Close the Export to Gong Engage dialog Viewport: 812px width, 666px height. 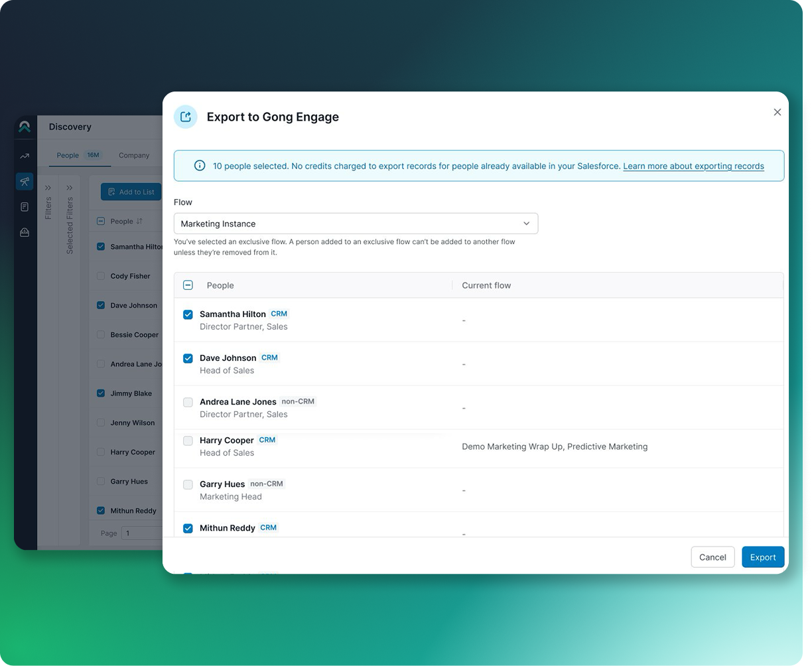coord(777,112)
